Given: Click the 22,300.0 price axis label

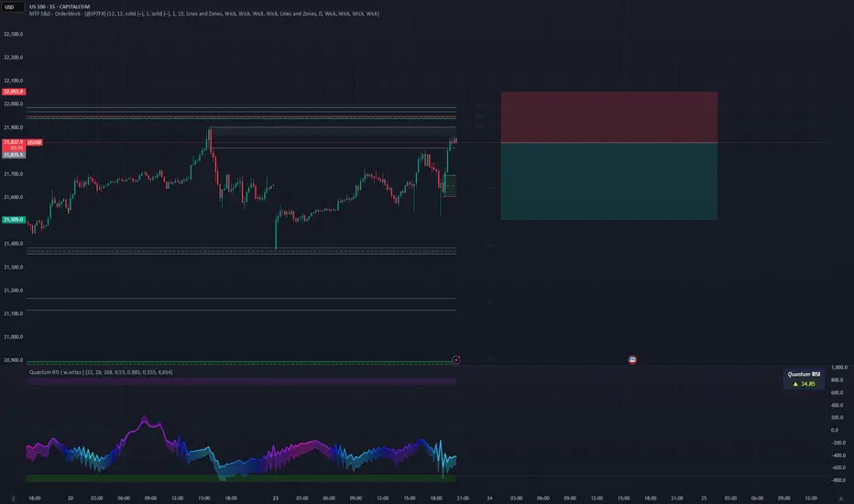Looking at the screenshot, I should point(14,34).
